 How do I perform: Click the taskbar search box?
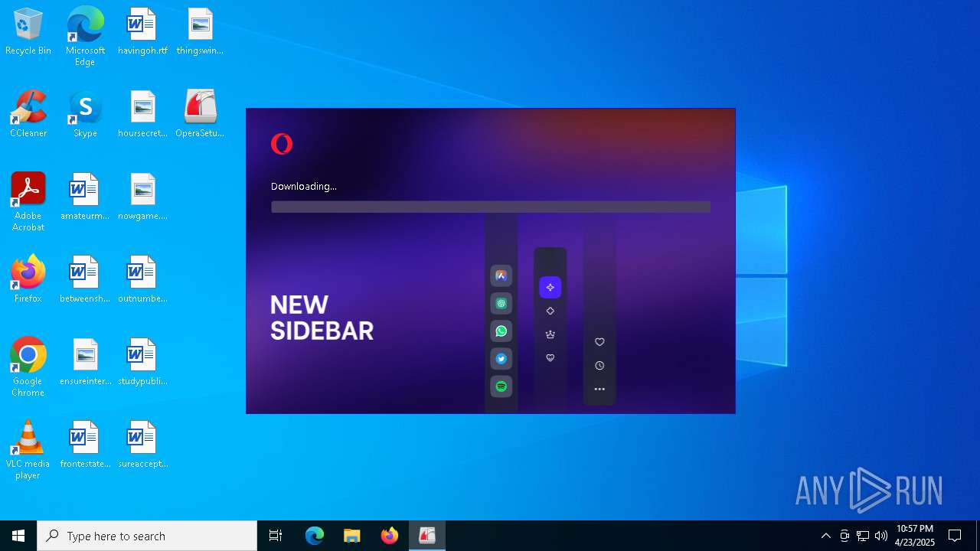[147, 536]
